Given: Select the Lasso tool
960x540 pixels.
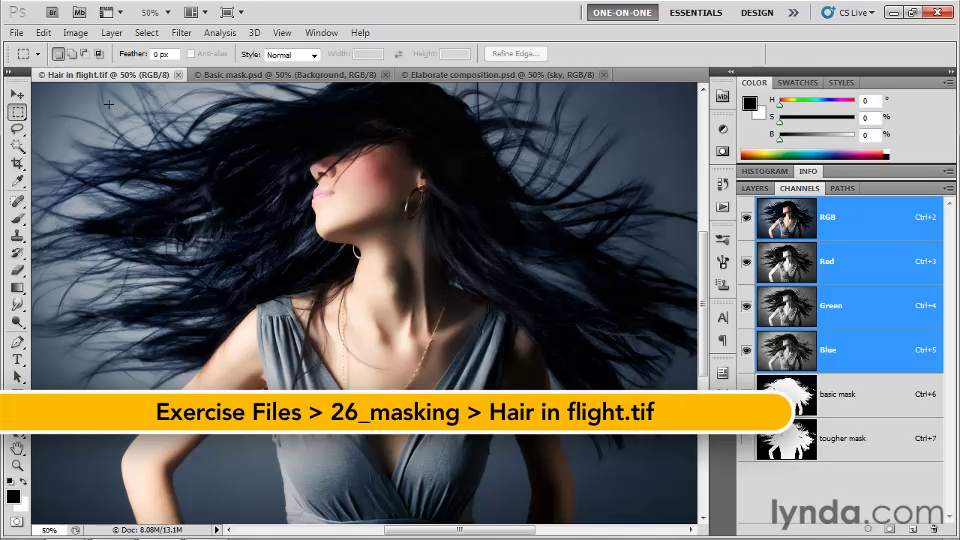Looking at the screenshot, I should 17,129.
